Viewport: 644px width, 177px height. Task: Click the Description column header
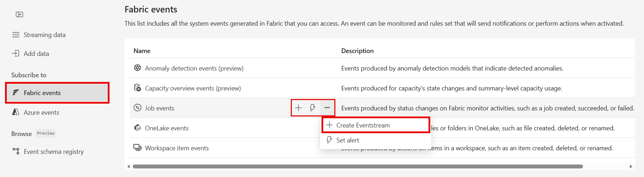pyautogui.click(x=357, y=51)
